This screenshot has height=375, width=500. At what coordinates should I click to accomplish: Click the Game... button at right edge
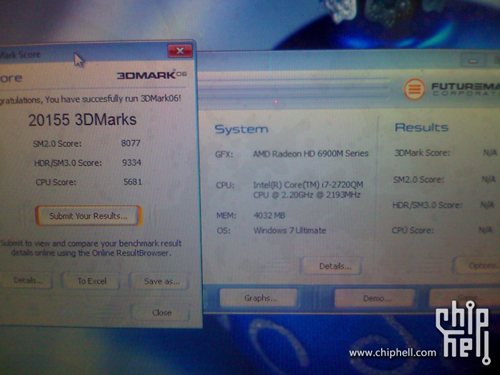click(x=466, y=298)
